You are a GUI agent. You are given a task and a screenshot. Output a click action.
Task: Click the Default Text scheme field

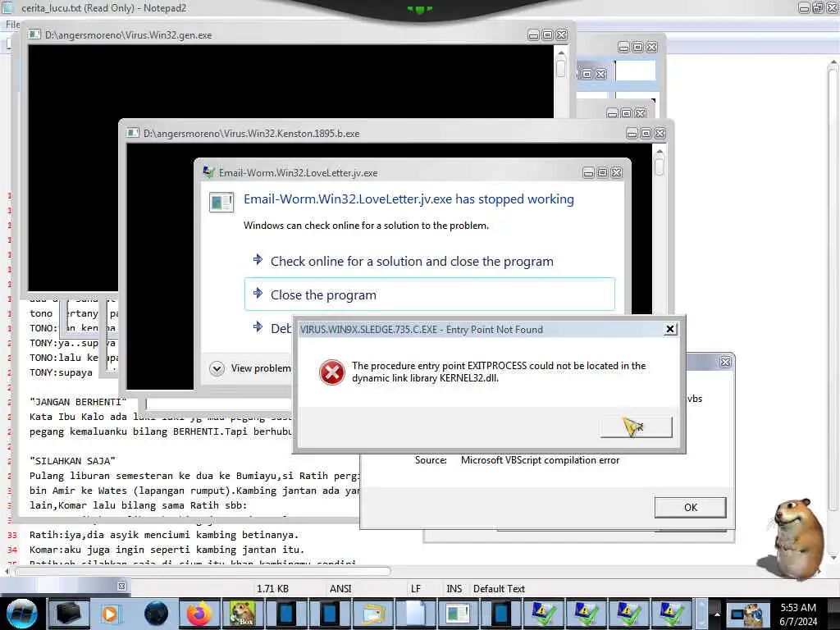pos(499,588)
